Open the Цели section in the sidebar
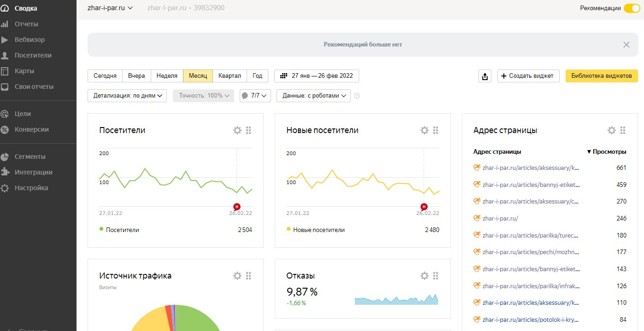Screen dimensions: 644x331 23,114
